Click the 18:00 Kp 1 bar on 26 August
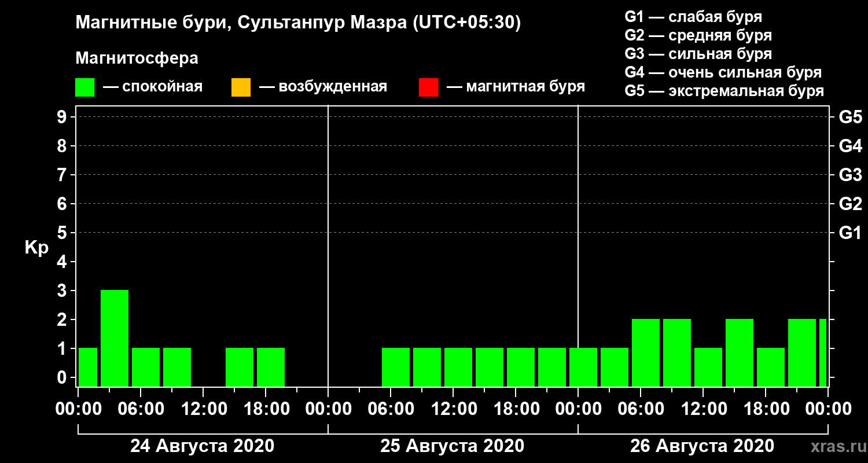The width and height of the screenshot is (868, 463). (771, 367)
